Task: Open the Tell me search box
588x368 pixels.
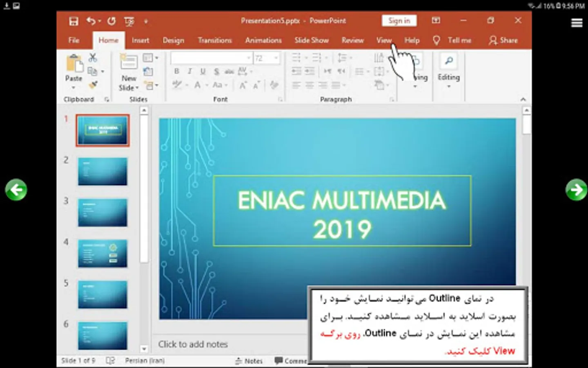Action: point(452,40)
